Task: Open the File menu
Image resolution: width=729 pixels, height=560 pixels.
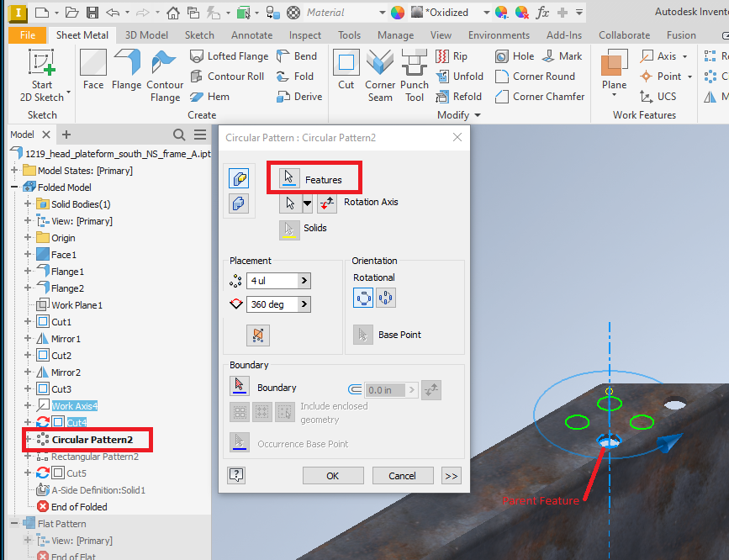Action: coord(27,34)
